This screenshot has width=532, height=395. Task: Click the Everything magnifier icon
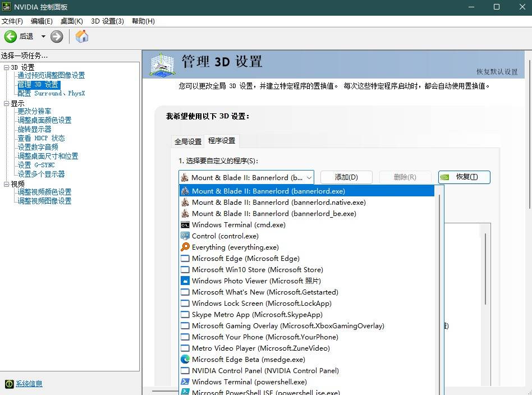pos(185,247)
